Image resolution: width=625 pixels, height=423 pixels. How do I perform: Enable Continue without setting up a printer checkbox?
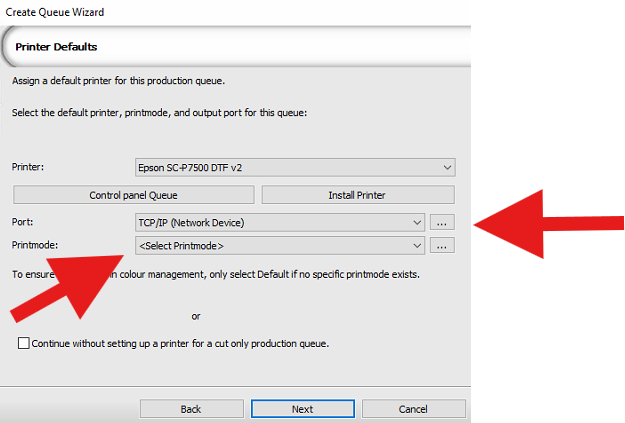tap(24, 343)
